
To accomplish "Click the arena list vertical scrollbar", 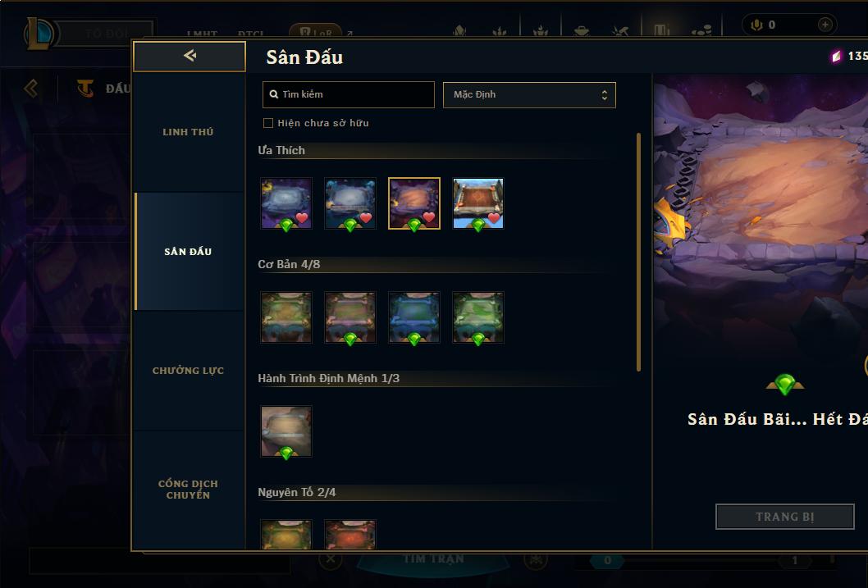I will tap(638, 252).
